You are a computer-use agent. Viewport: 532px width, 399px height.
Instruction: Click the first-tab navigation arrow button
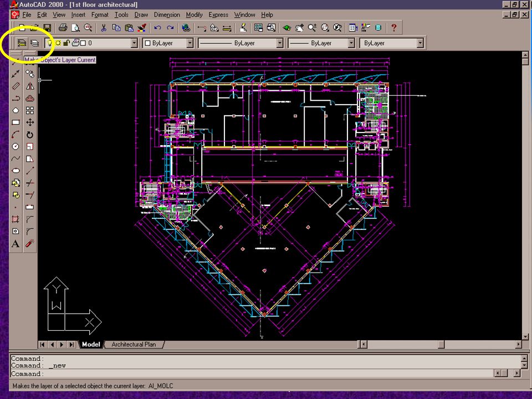click(43, 345)
